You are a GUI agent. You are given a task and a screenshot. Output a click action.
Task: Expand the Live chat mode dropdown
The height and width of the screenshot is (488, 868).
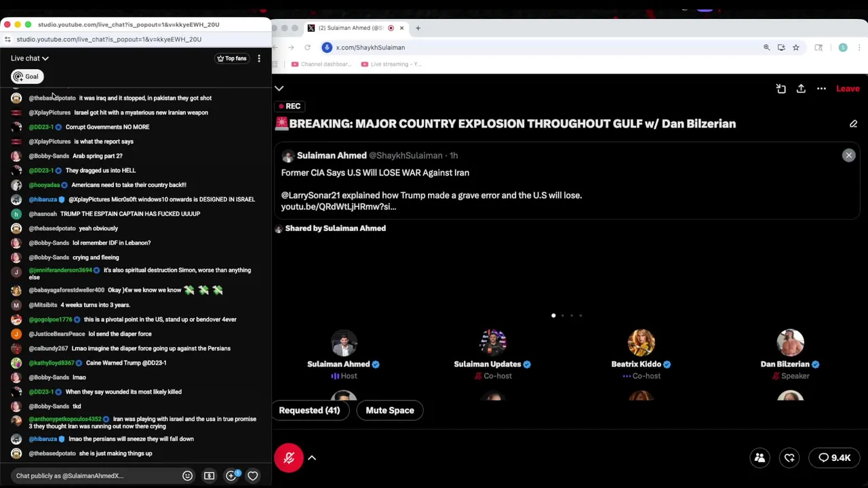pyautogui.click(x=29, y=58)
